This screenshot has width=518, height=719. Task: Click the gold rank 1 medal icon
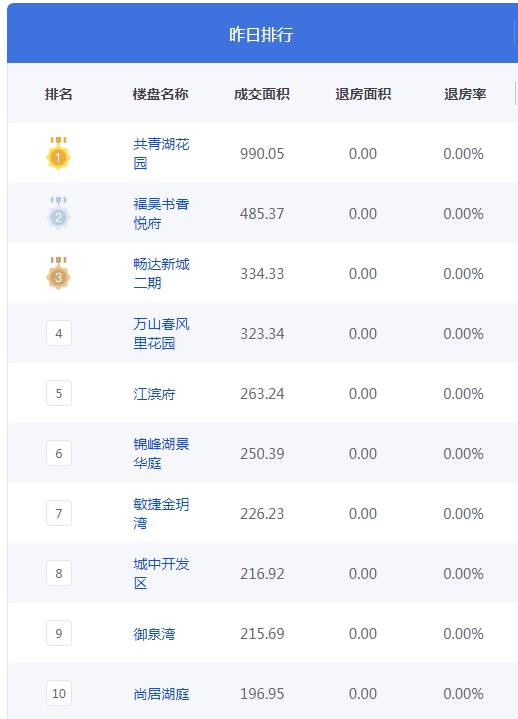[58, 153]
